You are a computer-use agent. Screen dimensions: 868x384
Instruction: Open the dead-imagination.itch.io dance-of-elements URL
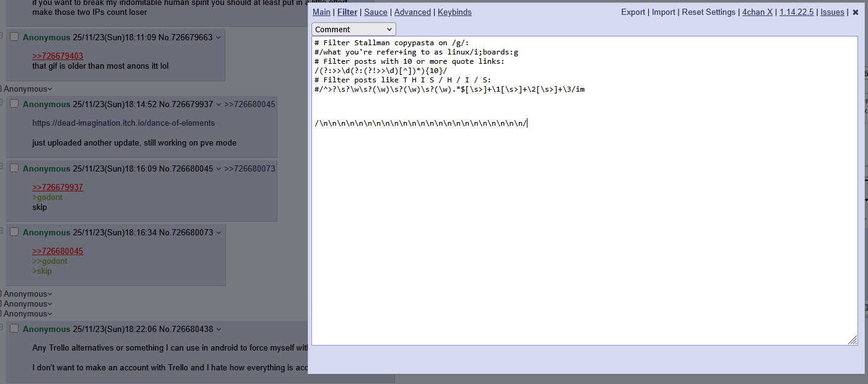pos(123,123)
